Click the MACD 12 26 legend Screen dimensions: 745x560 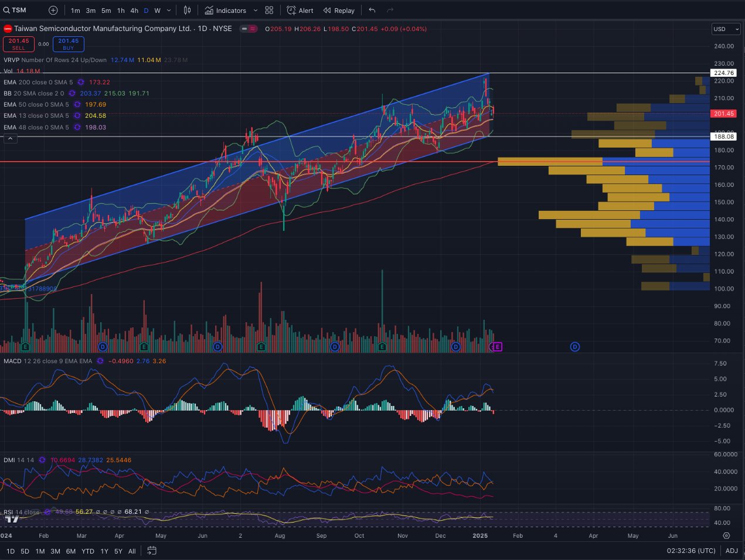47,361
